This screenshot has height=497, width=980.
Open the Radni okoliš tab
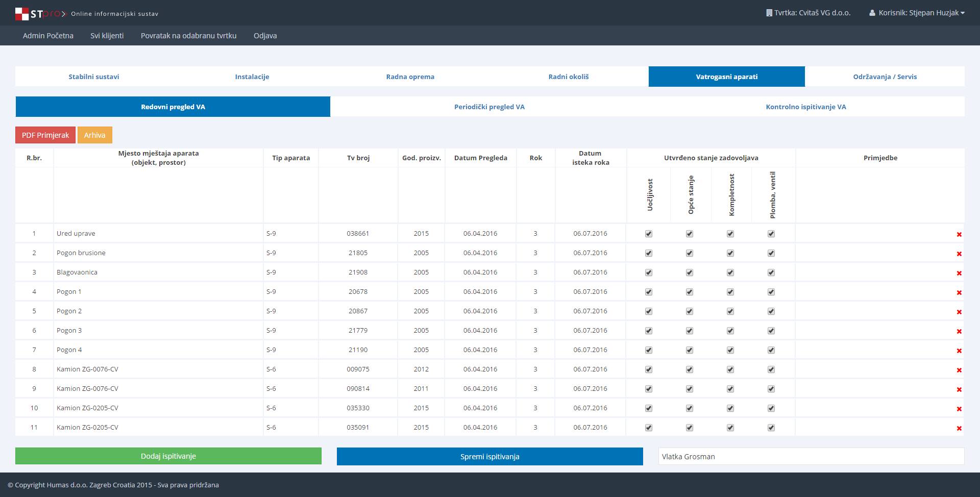[569, 77]
